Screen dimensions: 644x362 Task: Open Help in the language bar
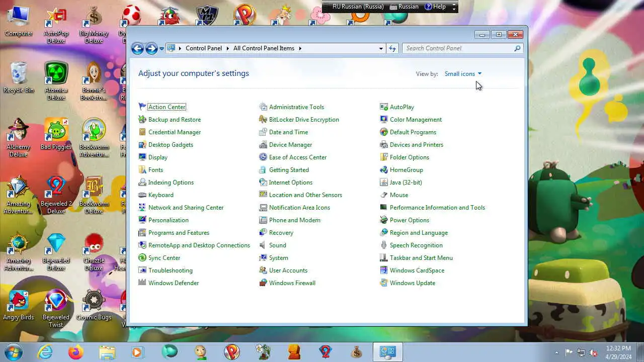pos(435,7)
